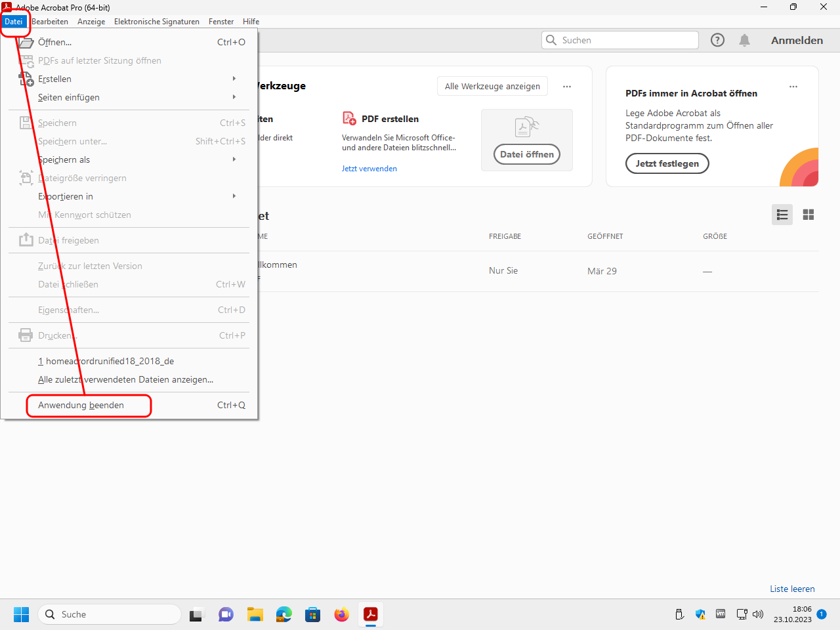
Task: Open the notifications bell icon
Action: pos(744,40)
